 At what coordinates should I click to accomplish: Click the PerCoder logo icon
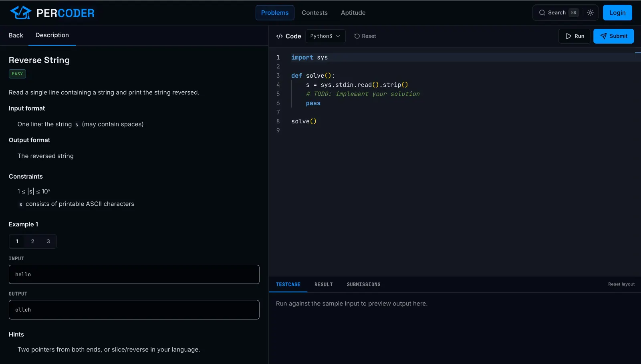point(20,13)
